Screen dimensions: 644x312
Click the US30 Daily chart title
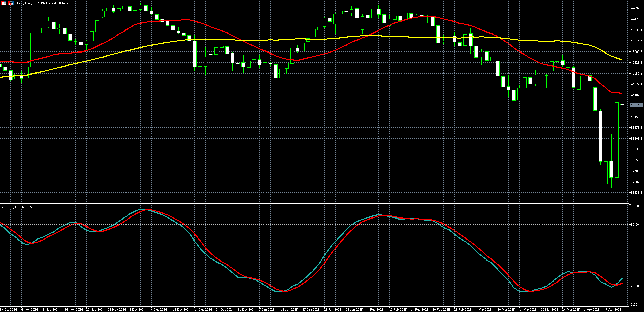tap(42, 3)
